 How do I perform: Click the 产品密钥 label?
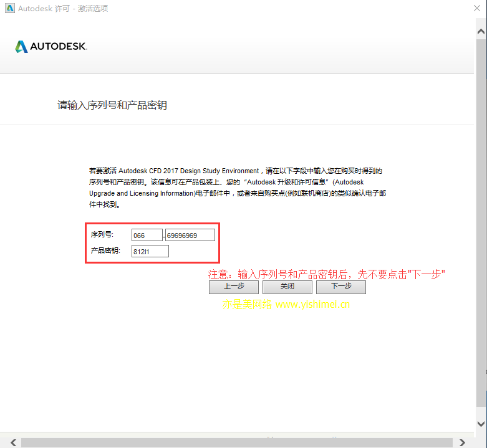tap(105, 250)
